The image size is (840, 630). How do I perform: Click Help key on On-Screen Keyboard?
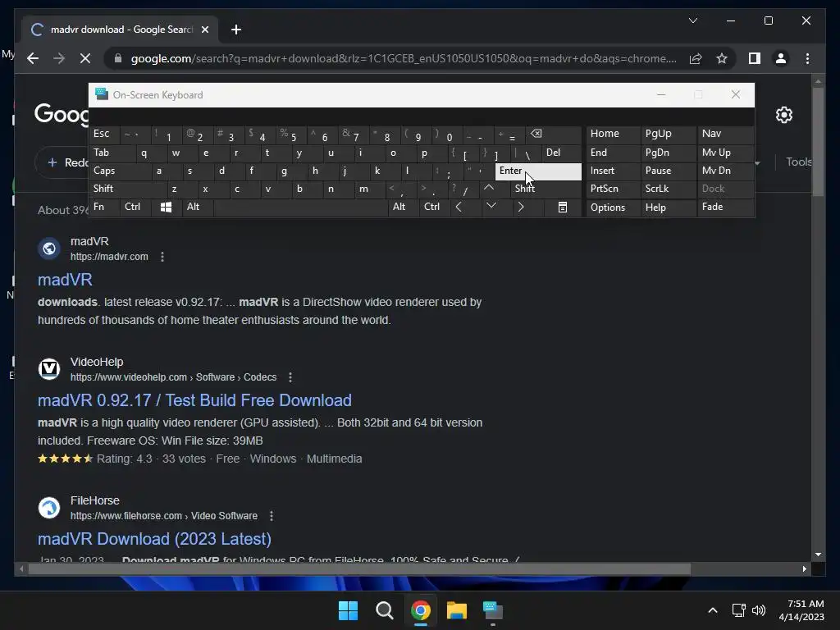tap(668, 208)
